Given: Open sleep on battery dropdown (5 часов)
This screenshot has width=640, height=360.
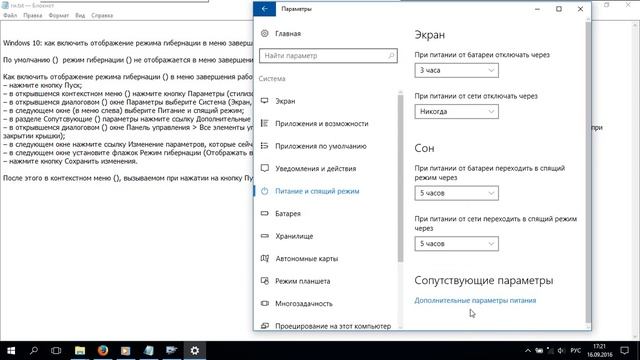Looking at the screenshot, I should 456,193.
